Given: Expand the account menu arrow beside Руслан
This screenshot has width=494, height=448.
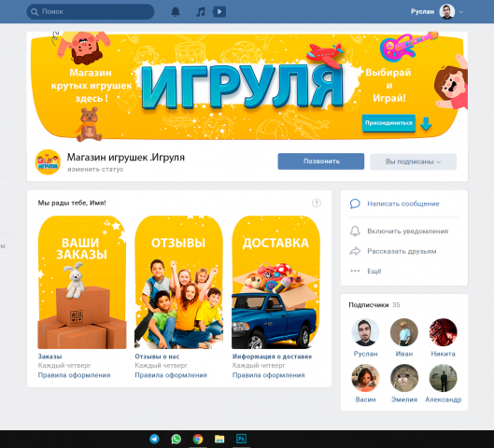Looking at the screenshot, I should pyautogui.click(x=461, y=12).
